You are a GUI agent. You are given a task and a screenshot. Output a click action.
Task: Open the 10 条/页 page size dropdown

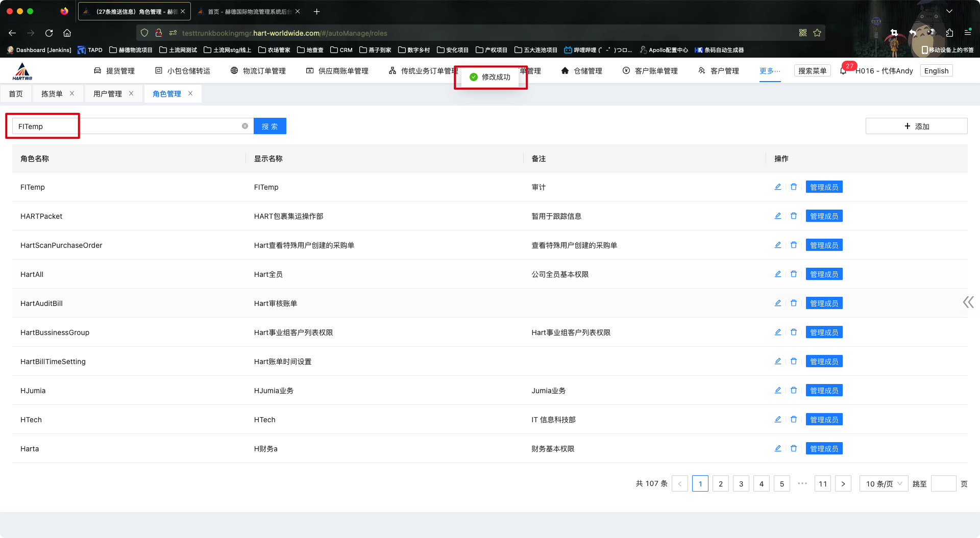point(884,484)
